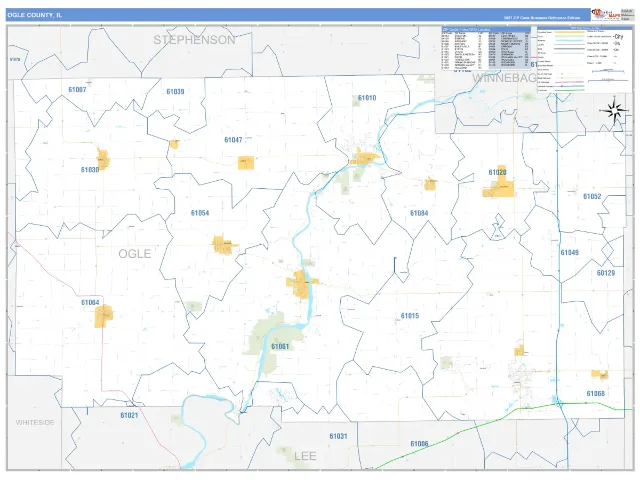Click the compass rose on the map
The height and width of the screenshot is (480, 640).
click(x=615, y=110)
